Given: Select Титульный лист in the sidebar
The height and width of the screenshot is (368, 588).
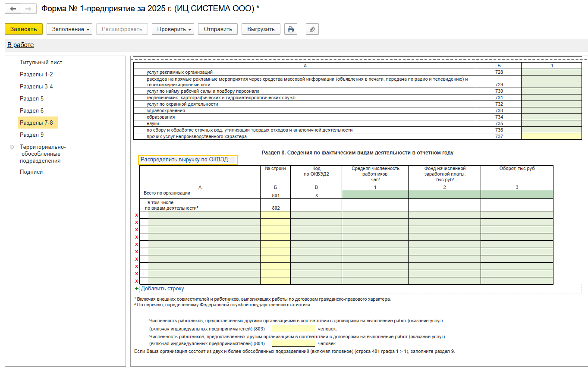Looking at the screenshot, I should point(41,63).
